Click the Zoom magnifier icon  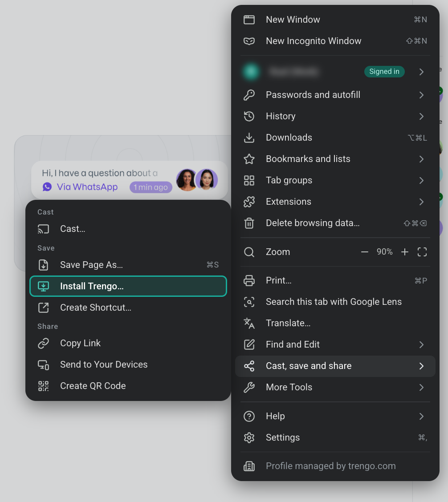pyautogui.click(x=249, y=252)
